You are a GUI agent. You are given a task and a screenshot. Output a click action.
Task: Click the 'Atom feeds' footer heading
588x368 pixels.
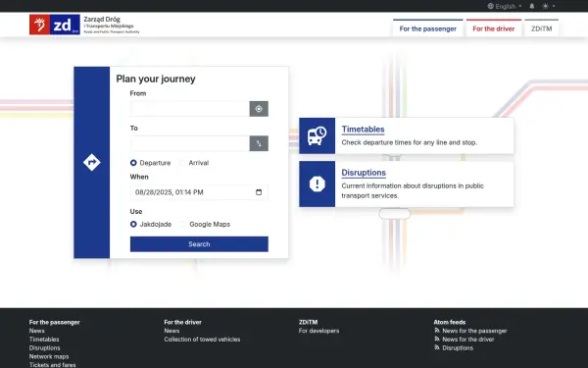click(450, 322)
